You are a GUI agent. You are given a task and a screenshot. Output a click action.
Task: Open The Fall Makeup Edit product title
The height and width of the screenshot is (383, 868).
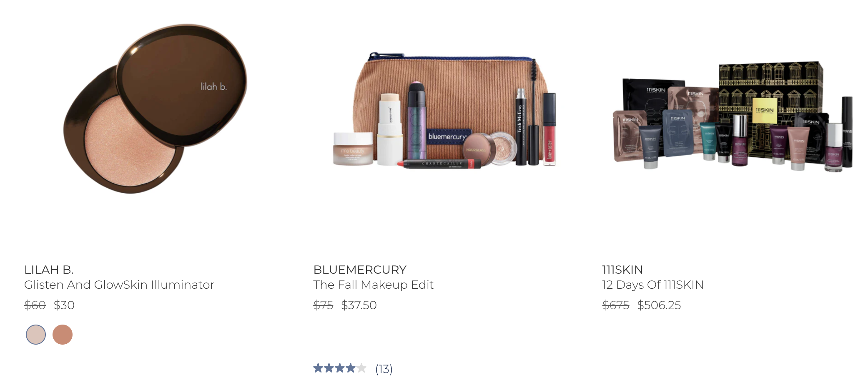click(374, 285)
